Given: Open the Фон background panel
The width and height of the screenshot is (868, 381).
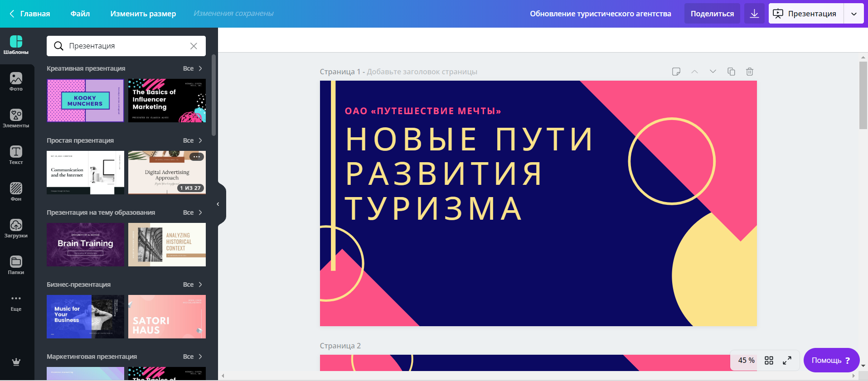Looking at the screenshot, I should (16, 192).
